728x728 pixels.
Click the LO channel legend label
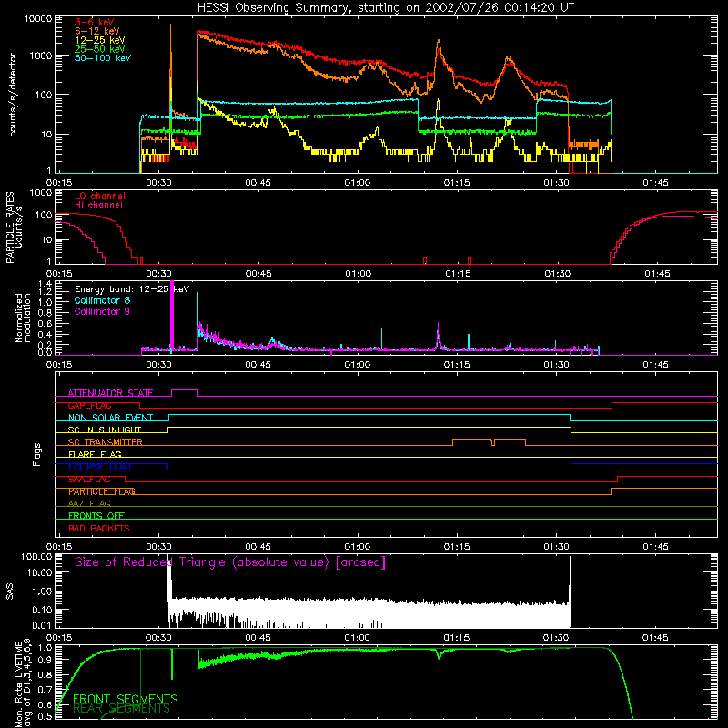pos(100,197)
